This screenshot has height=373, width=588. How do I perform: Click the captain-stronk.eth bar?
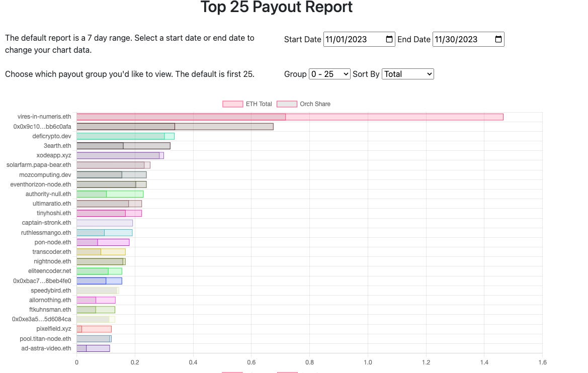(105, 223)
